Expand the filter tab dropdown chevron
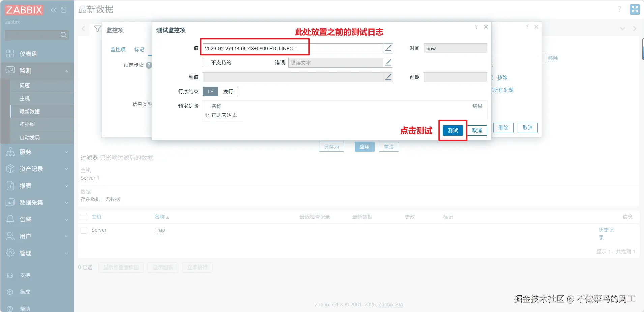This screenshot has height=312, width=644. click(622, 29)
